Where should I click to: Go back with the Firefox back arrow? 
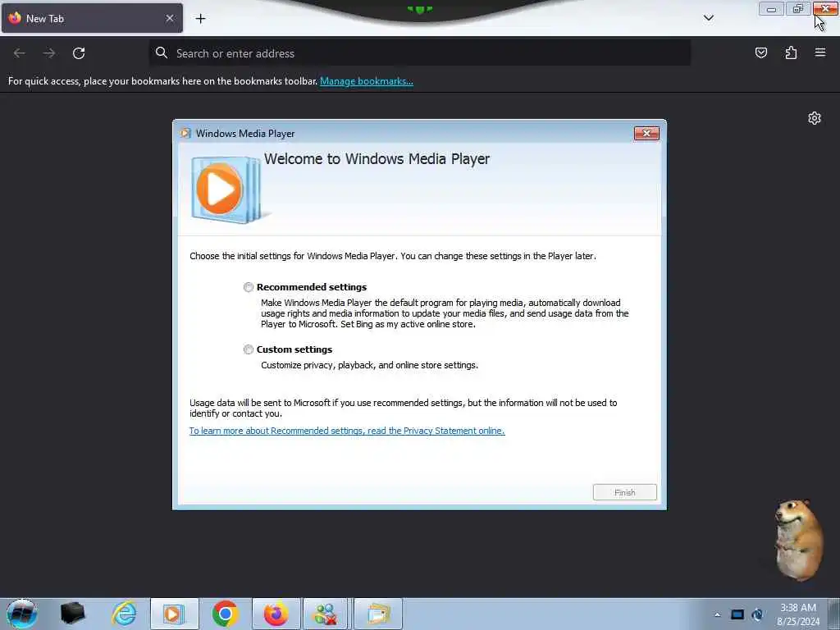[x=20, y=53]
